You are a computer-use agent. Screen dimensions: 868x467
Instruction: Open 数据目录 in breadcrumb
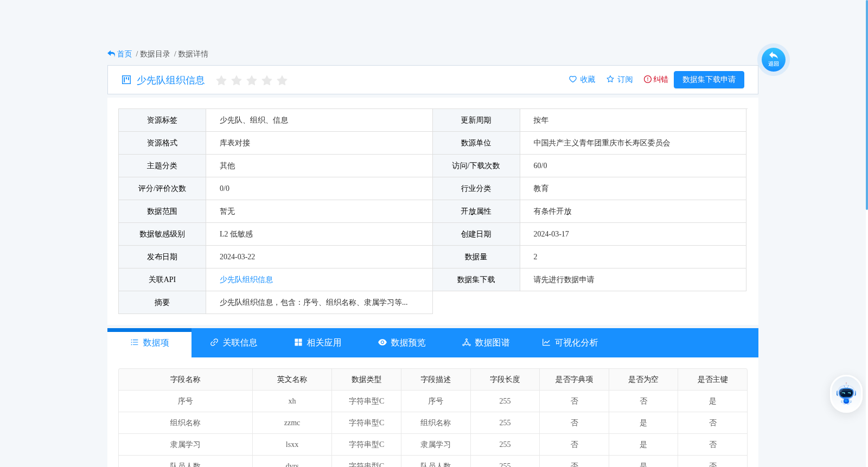point(155,54)
